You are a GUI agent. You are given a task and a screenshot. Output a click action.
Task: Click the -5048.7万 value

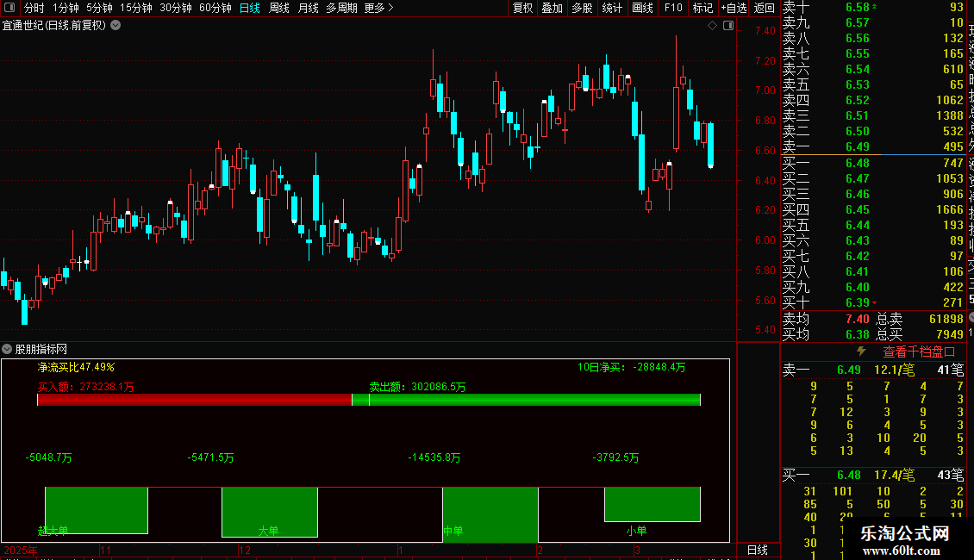[x=48, y=457]
